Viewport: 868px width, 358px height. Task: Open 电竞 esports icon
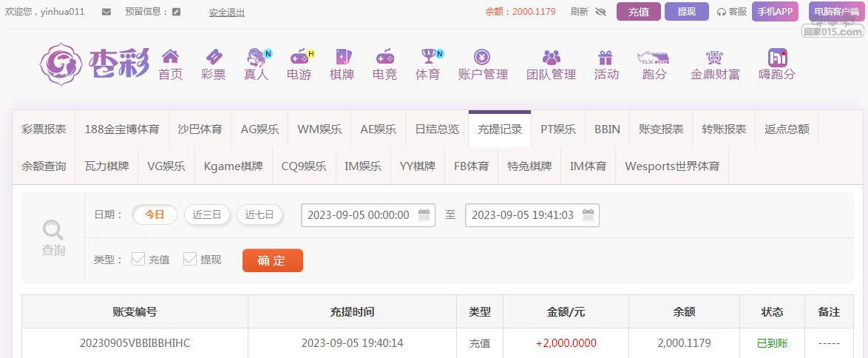pos(384,56)
